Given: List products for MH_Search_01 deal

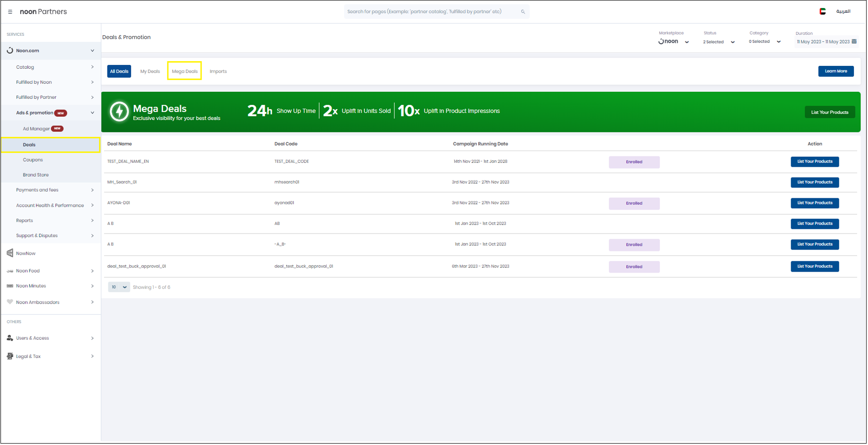Looking at the screenshot, I should click(x=814, y=182).
